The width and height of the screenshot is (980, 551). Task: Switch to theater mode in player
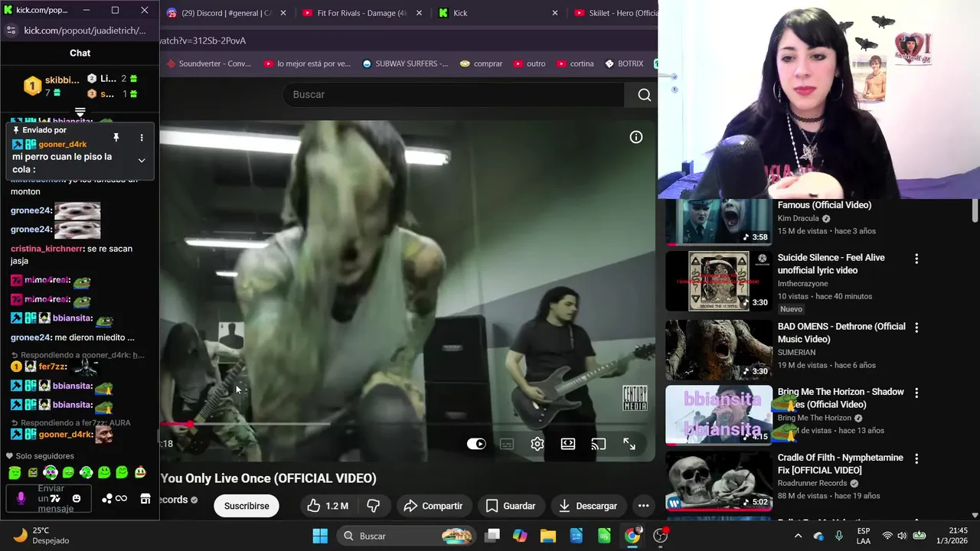pyautogui.click(x=568, y=444)
